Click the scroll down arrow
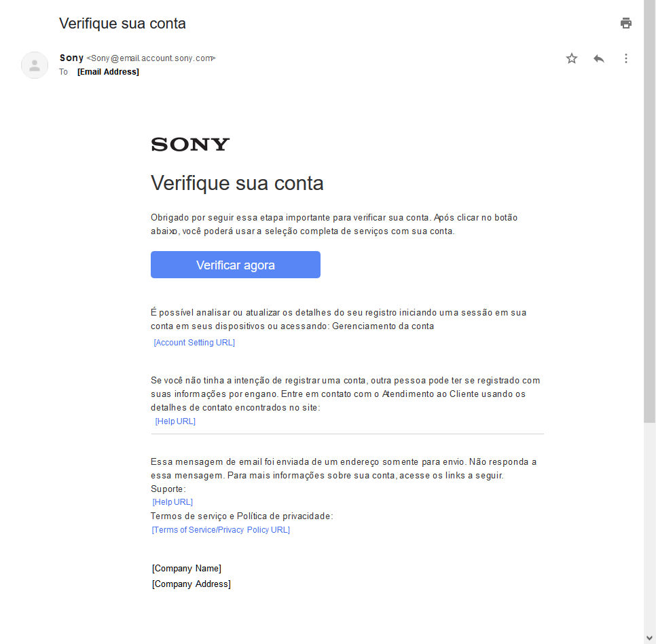 coord(650,638)
